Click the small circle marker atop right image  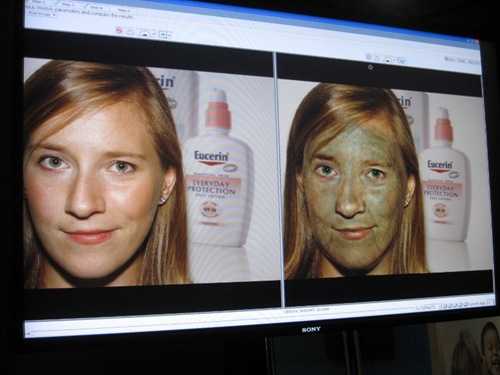pyautogui.click(x=370, y=67)
